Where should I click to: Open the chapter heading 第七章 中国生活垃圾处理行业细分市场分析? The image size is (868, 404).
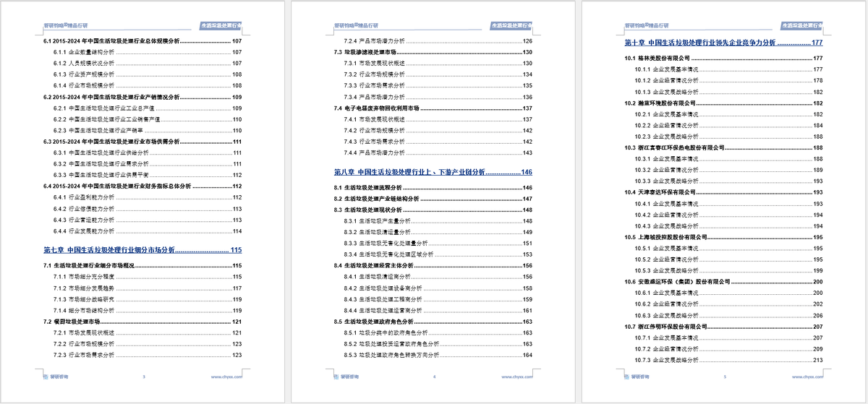click(142, 250)
